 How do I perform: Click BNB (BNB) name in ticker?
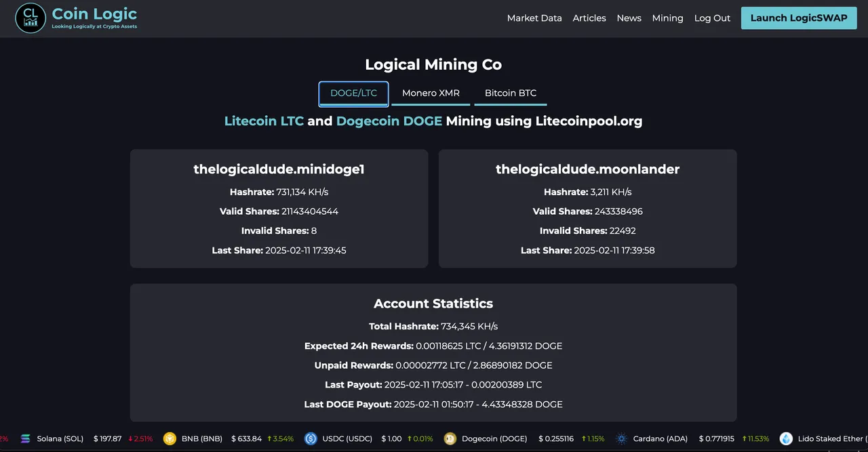(202, 438)
